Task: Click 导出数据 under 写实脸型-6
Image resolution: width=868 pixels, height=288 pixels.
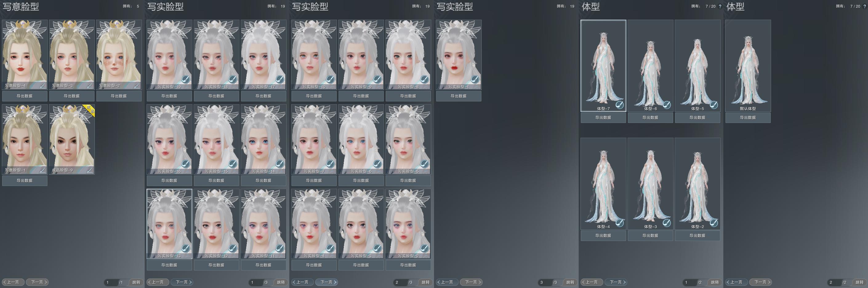Action: (361, 181)
